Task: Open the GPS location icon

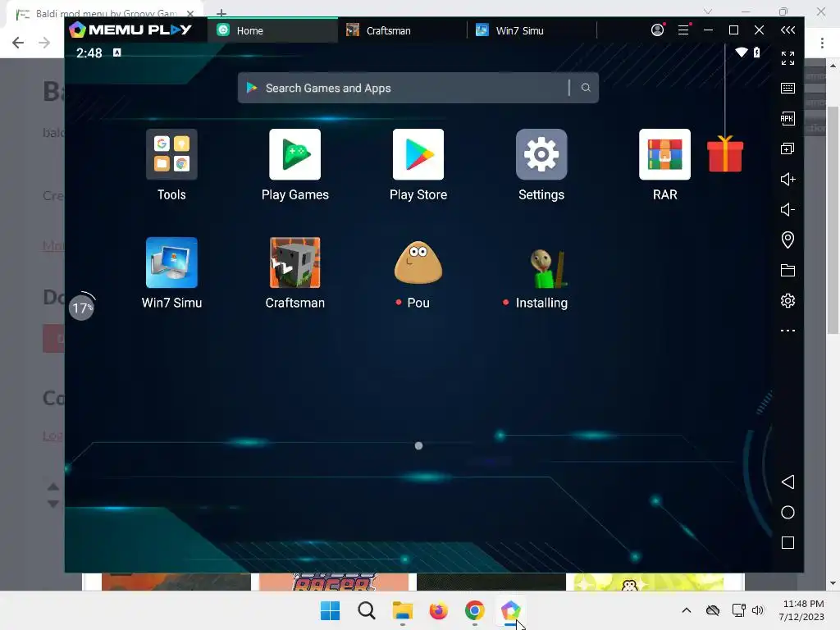Action: click(x=787, y=240)
